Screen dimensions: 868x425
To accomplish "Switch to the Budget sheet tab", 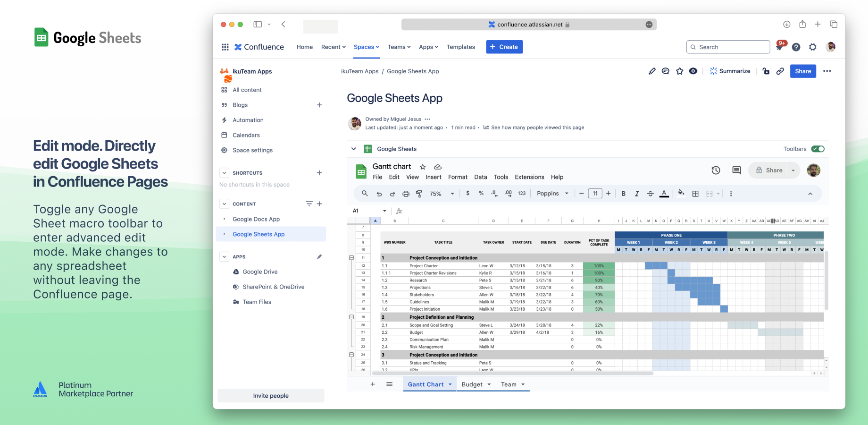I will coord(472,384).
